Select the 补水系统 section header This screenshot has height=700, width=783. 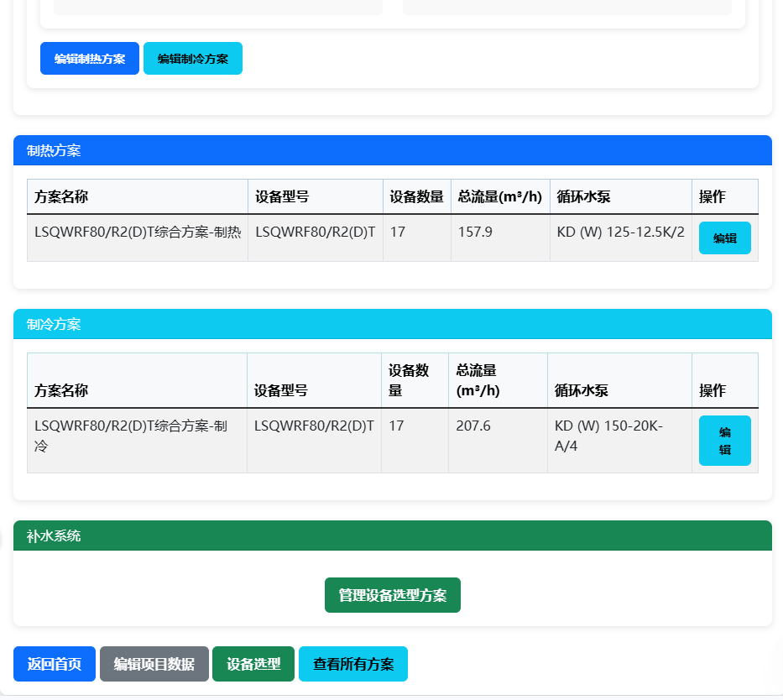pos(393,535)
